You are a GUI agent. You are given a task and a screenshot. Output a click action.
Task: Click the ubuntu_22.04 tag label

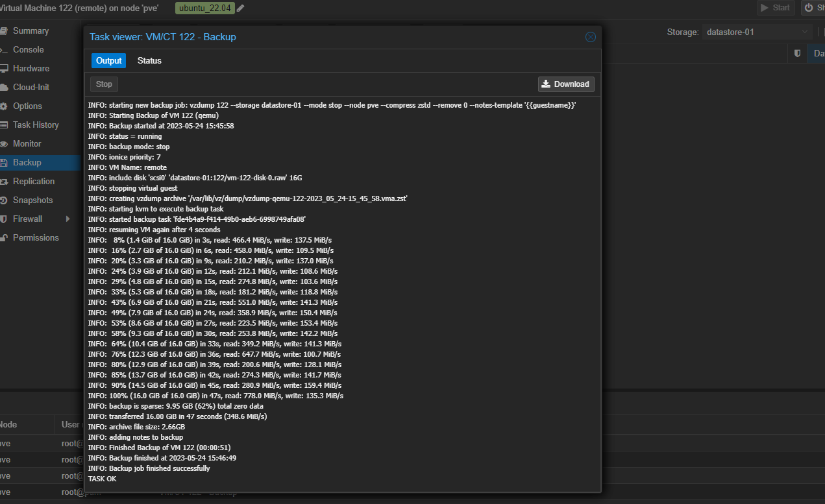point(204,8)
